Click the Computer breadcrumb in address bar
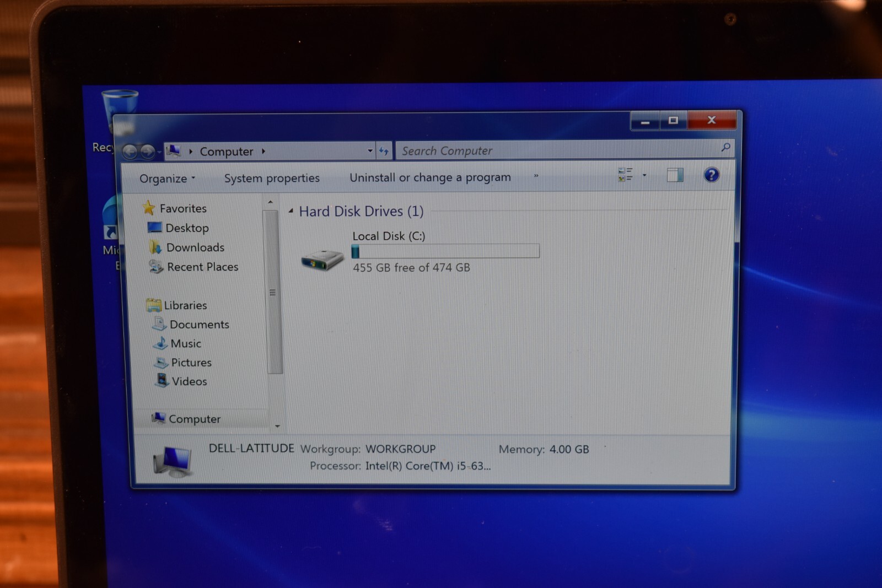The image size is (882, 588). [227, 151]
